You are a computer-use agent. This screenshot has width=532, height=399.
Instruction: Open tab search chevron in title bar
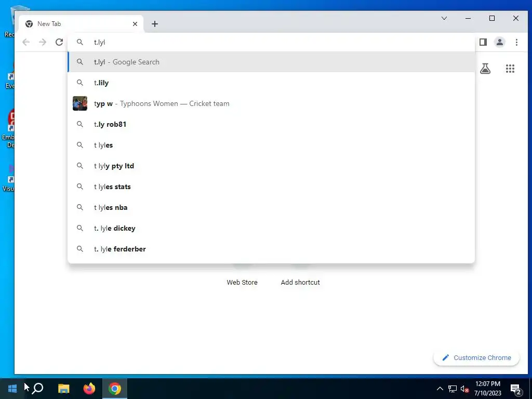[x=444, y=18]
